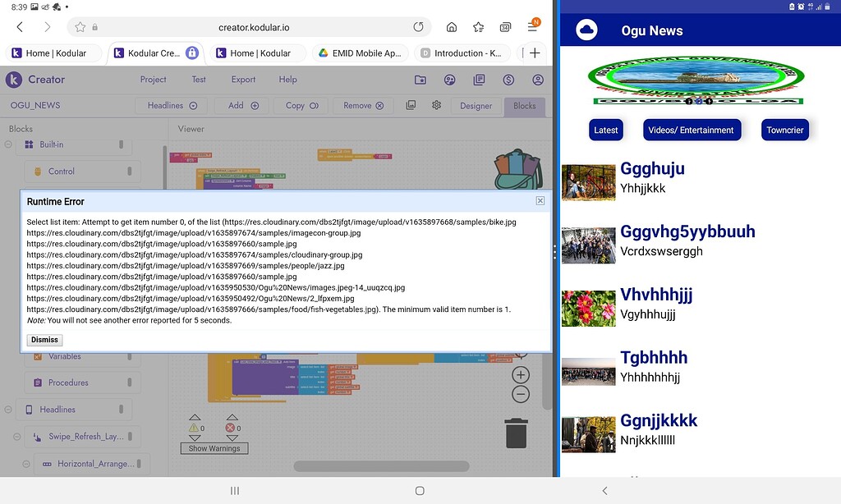Reload the creator.kodular.io page

[x=418, y=27]
